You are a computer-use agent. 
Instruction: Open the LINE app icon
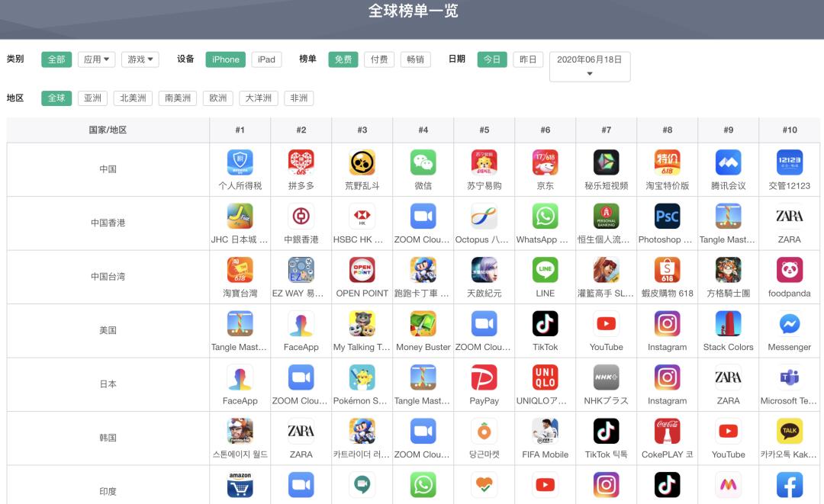click(x=545, y=270)
